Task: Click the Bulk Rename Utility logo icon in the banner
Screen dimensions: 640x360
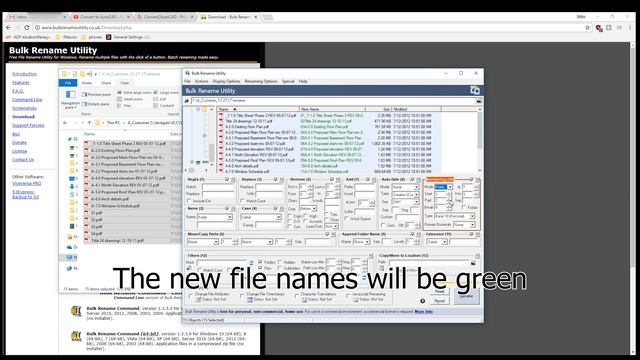Action: pos(475,90)
